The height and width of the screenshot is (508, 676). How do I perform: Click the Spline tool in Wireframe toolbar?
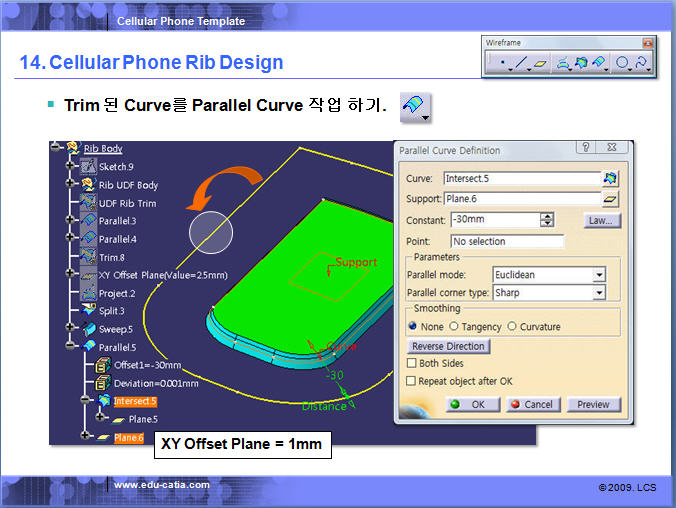641,63
